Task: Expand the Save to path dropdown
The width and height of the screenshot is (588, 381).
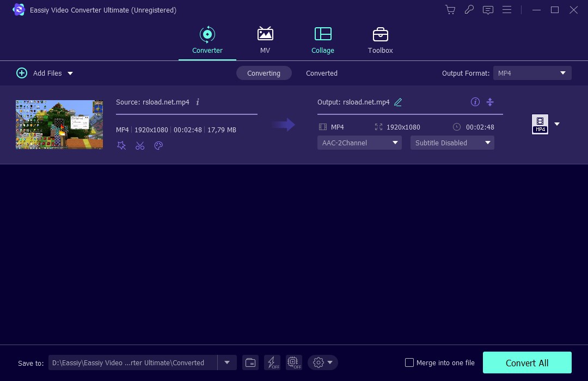Action: point(227,362)
